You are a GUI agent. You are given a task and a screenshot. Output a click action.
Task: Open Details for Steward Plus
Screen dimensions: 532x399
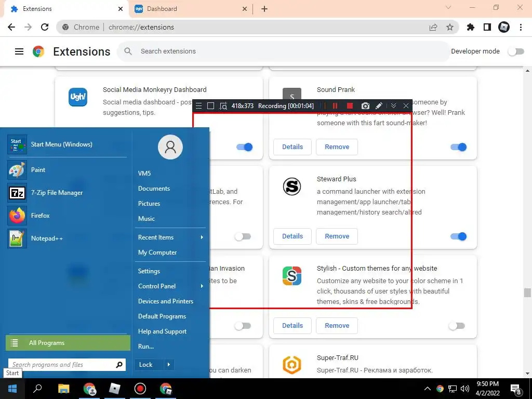point(292,236)
